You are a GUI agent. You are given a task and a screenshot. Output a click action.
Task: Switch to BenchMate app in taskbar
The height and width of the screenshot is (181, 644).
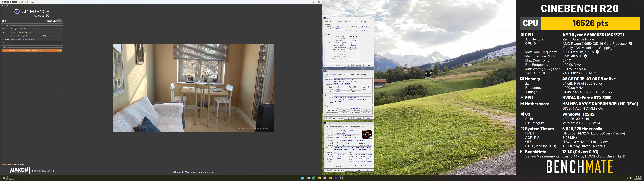[x=330, y=178]
